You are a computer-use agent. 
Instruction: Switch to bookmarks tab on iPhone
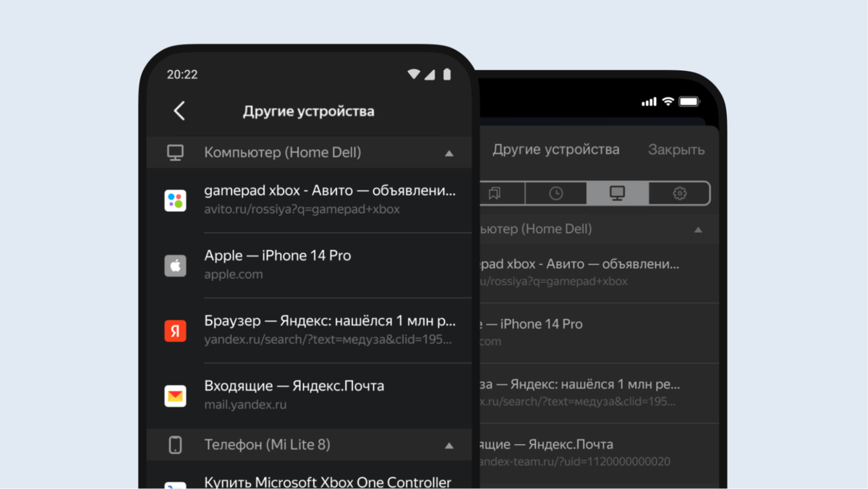pos(495,193)
